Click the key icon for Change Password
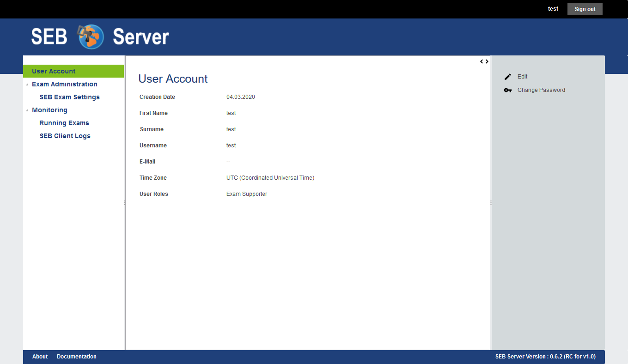 tap(508, 90)
